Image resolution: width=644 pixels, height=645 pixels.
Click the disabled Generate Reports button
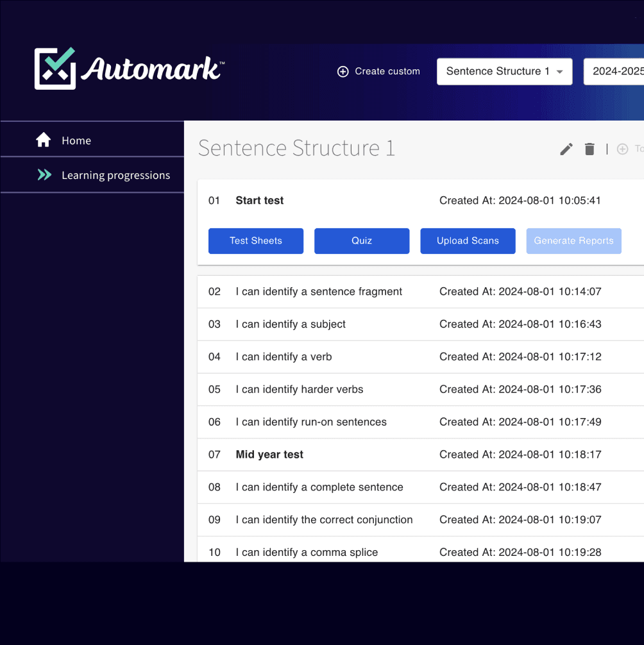click(573, 240)
